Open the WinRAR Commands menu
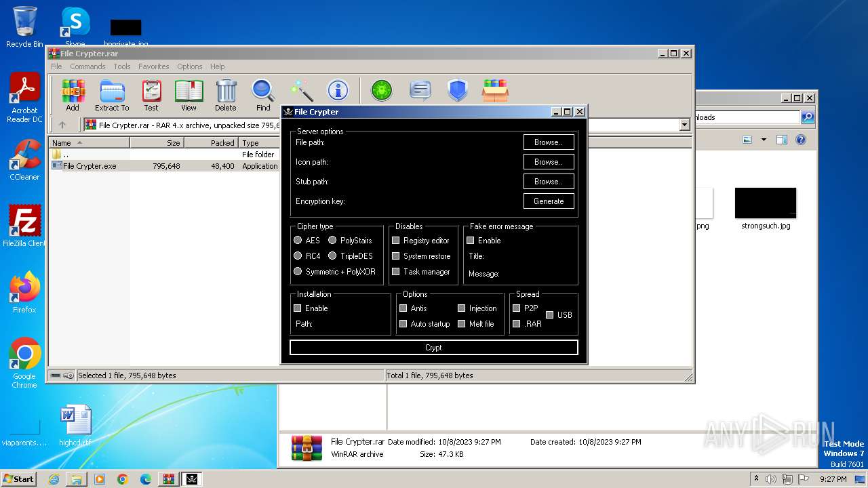The height and width of the screenshot is (488, 868). (87, 66)
